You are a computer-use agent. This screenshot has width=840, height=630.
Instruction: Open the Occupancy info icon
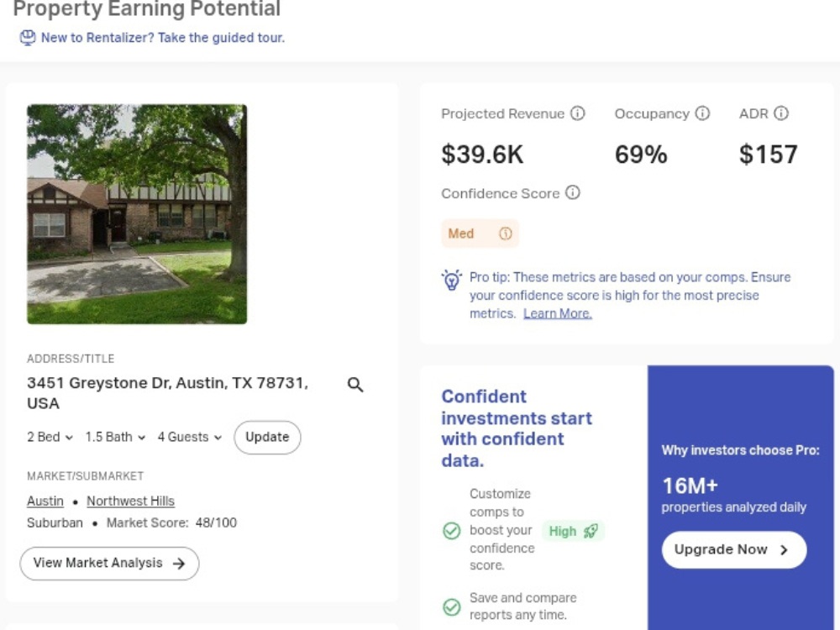click(702, 113)
